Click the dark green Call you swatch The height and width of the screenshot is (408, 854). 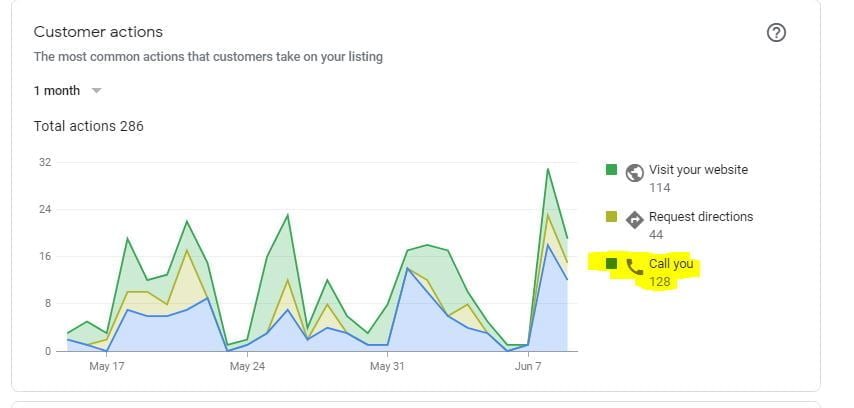click(611, 264)
